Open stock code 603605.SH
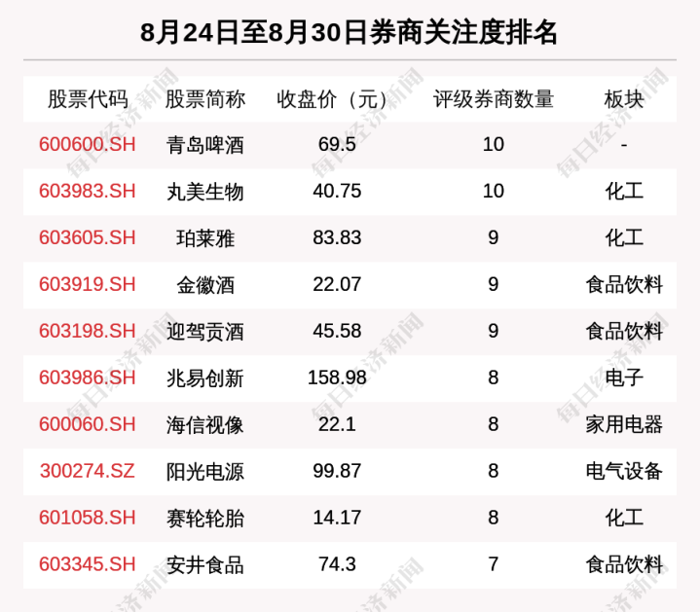 point(88,237)
